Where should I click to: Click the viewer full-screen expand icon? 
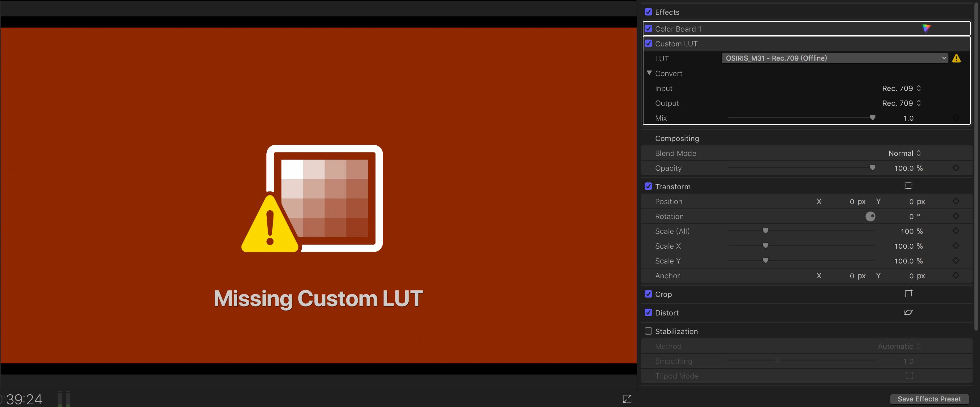pos(627,399)
